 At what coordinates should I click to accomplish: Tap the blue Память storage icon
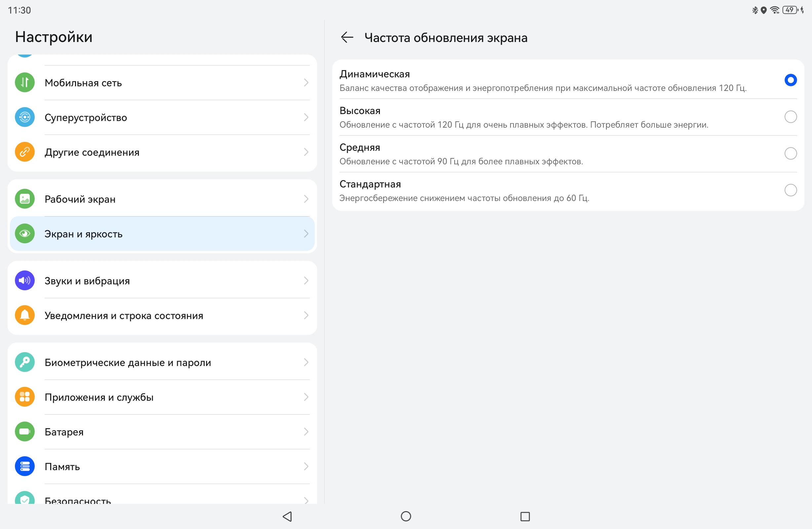[24, 466]
